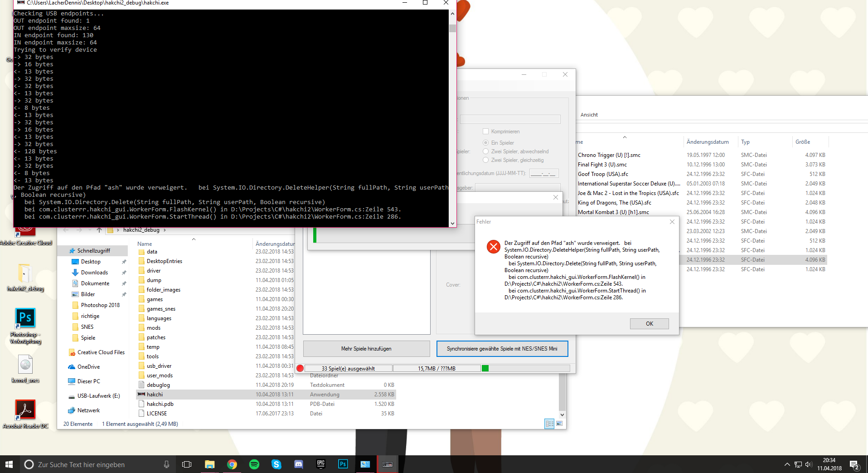Launch Discord from the taskbar
Viewport: 868px width, 473px height.
click(x=298, y=464)
